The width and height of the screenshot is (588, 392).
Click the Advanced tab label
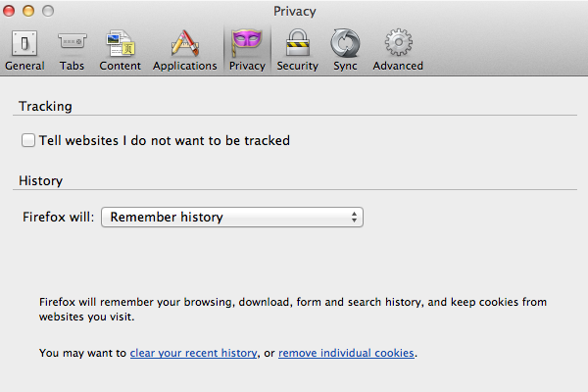tap(398, 66)
